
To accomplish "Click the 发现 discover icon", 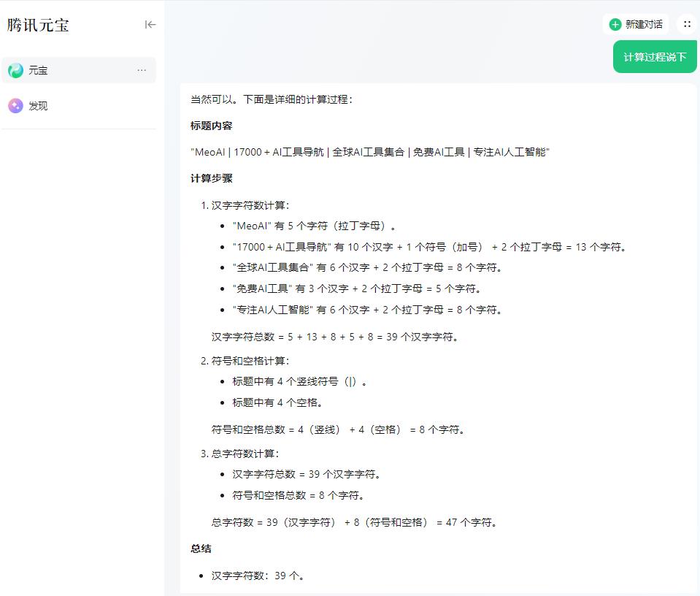I will click(15, 106).
